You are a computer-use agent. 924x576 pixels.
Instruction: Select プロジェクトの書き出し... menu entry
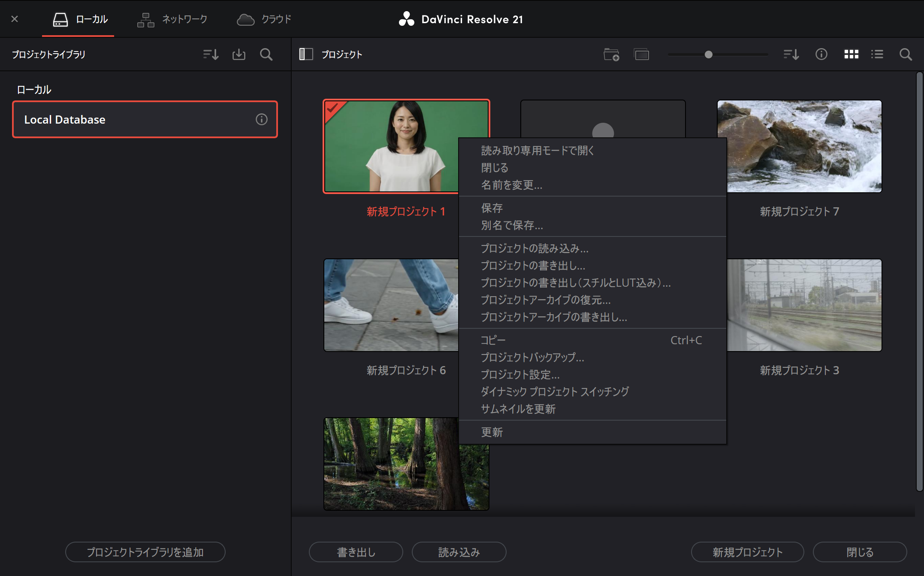(592, 266)
